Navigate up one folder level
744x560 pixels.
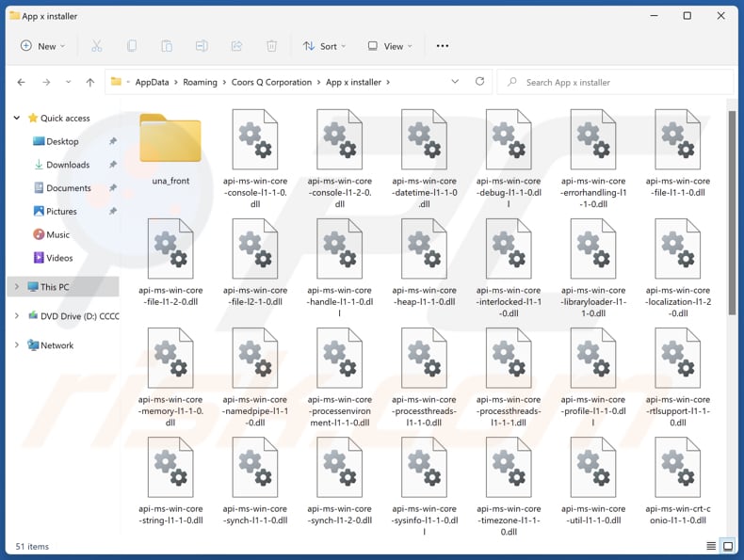point(90,82)
